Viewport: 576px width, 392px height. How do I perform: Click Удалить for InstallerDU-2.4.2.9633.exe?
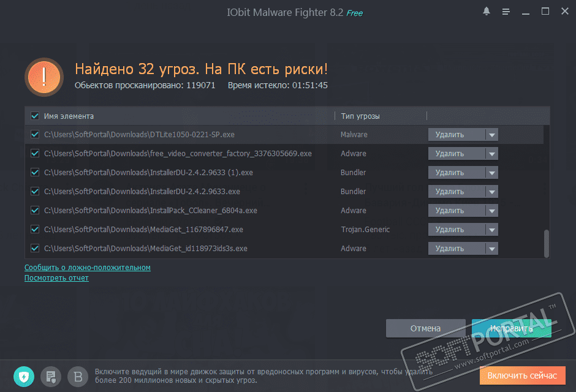click(457, 192)
